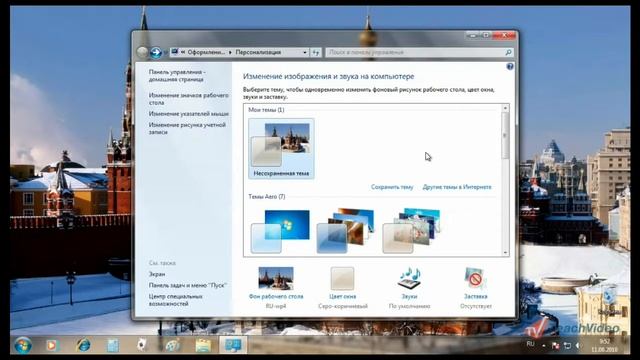Click the Темы Aero (7) section header
This screenshot has width=640, height=360.
[x=267, y=197]
